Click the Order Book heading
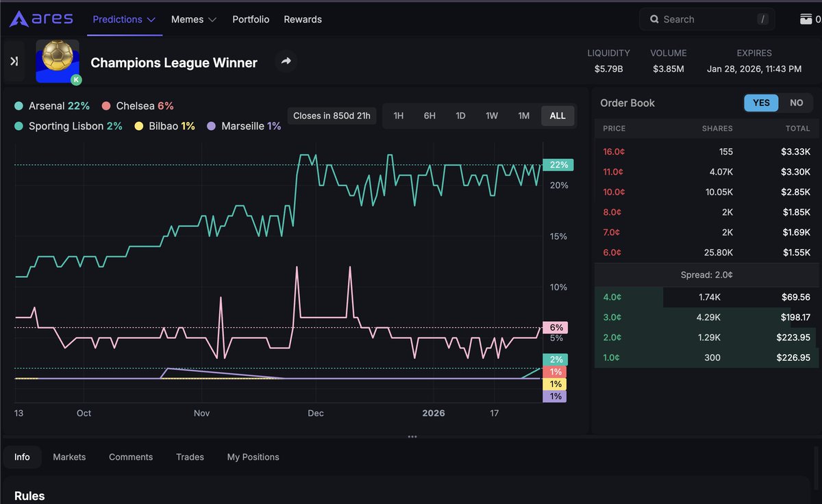 (627, 103)
